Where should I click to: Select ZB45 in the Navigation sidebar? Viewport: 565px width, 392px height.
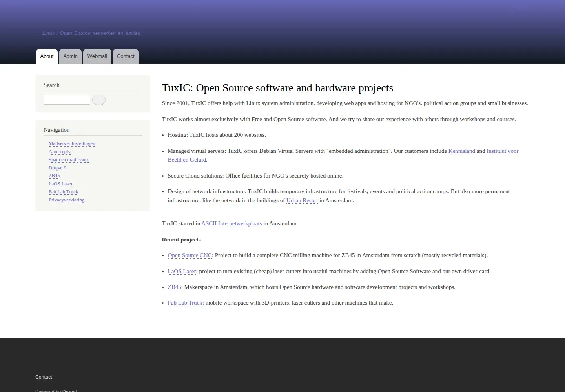point(54,176)
